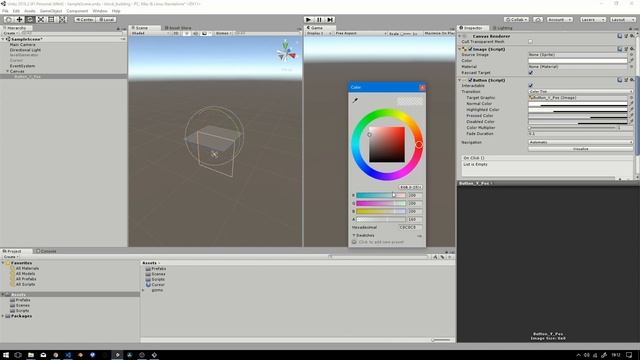640x360 pixels.
Task: Pick color with eyedropper in Color window
Action: point(355,100)
